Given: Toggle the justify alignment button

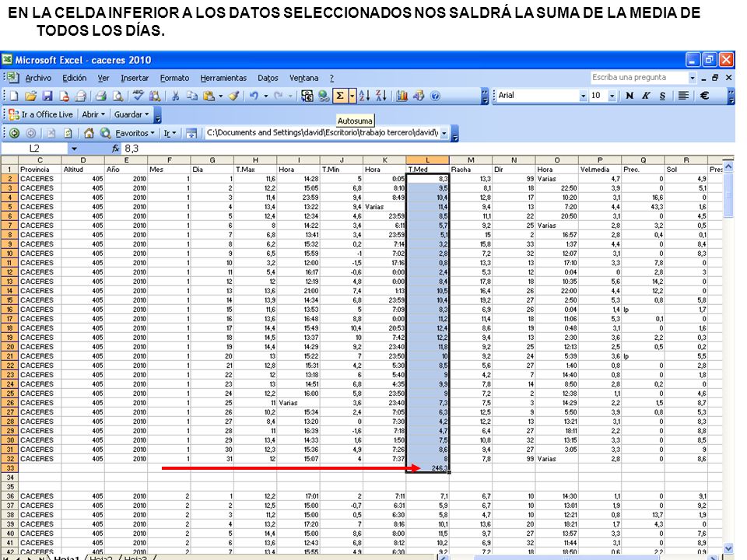Looking at the screenshot, I should pos(684,96).
